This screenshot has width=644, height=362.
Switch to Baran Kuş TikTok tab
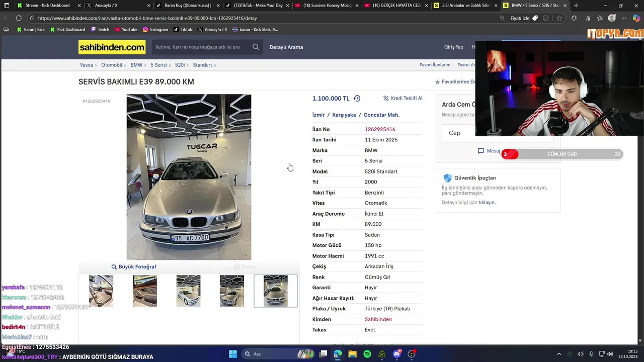coord(187,6)
